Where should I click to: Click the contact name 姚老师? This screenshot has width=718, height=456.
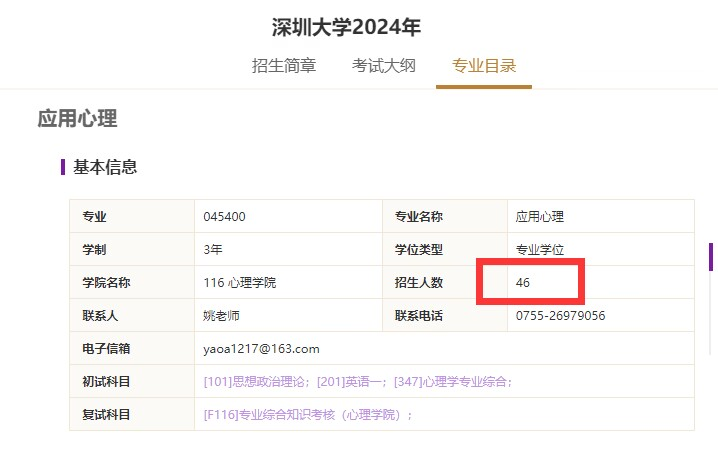tap(222, 315)
